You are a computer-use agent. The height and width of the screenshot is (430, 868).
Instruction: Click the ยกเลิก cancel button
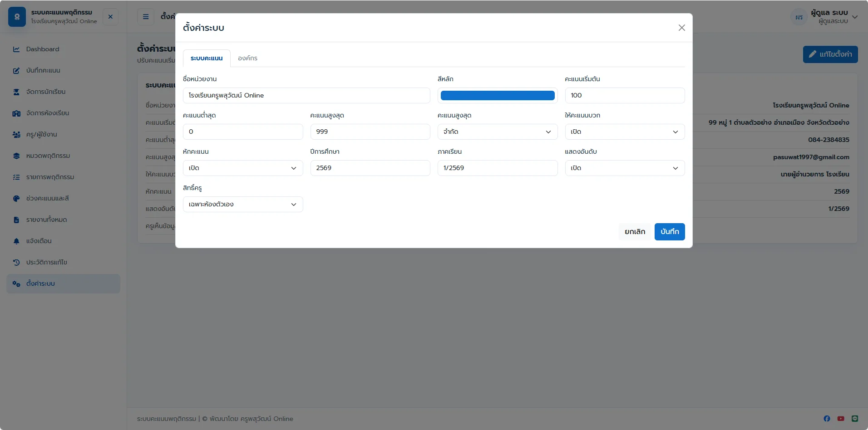(635, 232)
